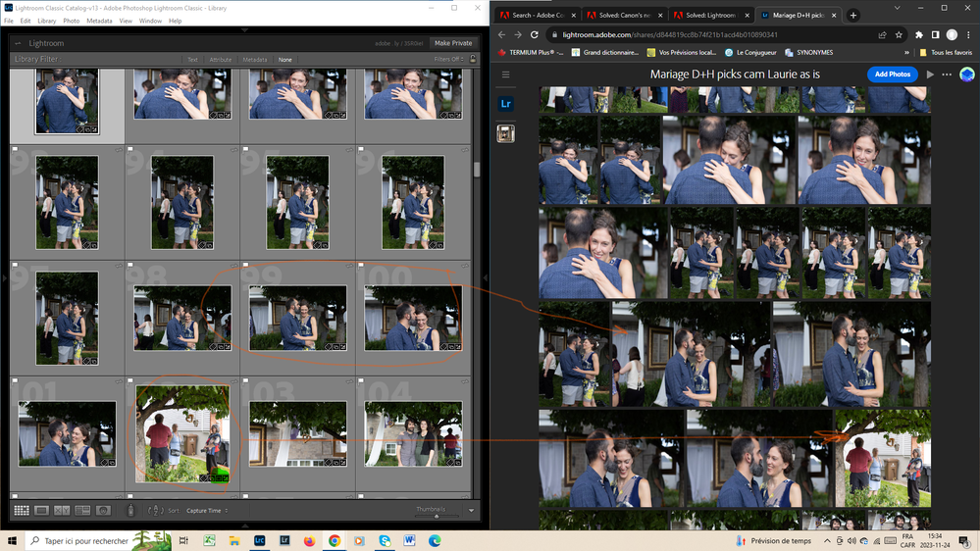
Task: Open the Sort Capture Time dropdown
Action: pos(208,511)
